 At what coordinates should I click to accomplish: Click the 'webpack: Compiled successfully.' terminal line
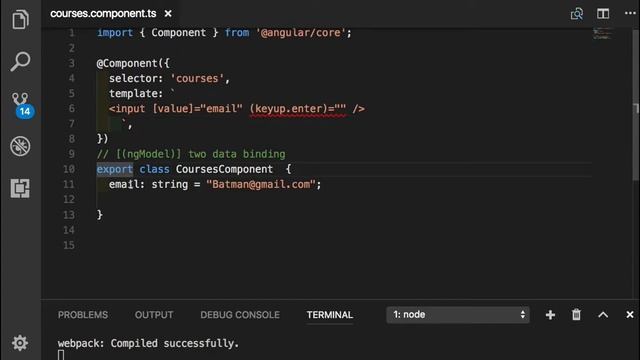pyautogui.click(x=148, y=343)
